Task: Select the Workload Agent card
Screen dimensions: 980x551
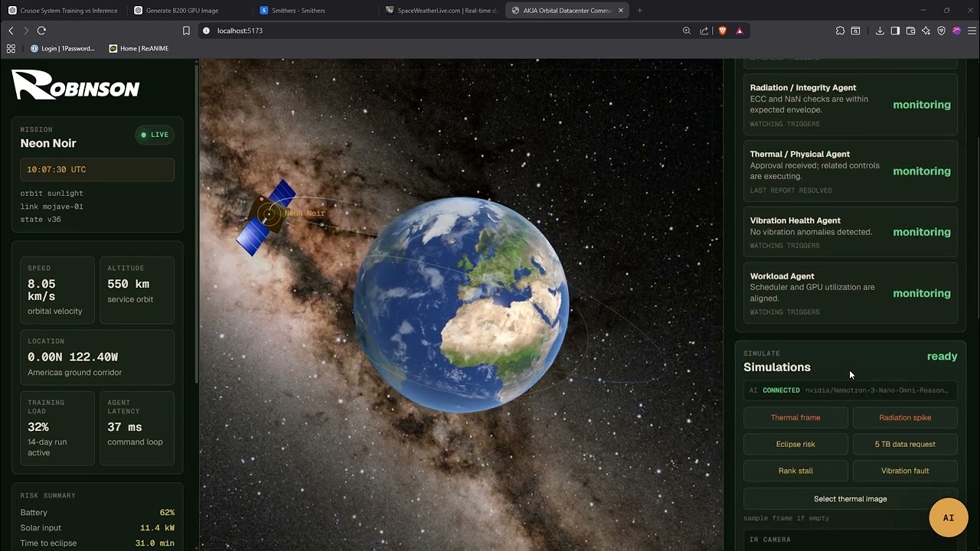Action: pos(851,293)
